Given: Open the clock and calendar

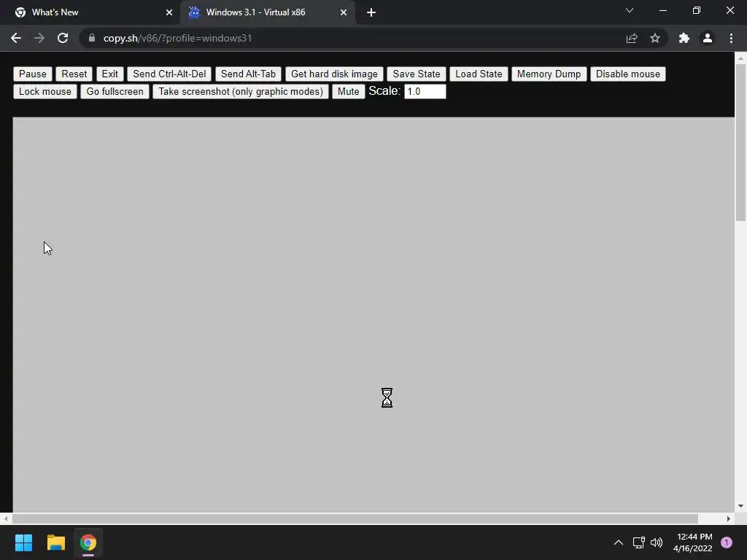Looking at the screenshot, I should point(693,542).
